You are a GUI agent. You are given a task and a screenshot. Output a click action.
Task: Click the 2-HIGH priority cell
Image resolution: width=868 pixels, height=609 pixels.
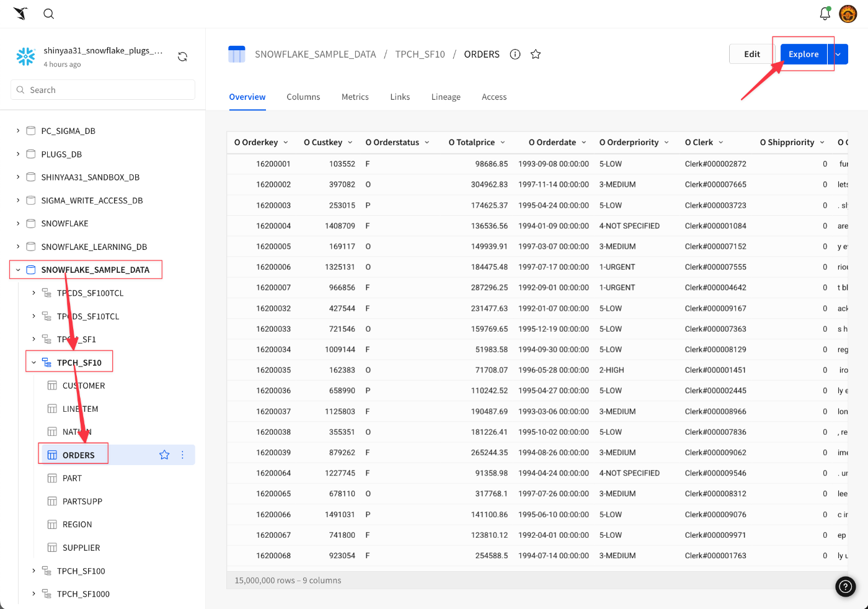(x=612, y=370)
